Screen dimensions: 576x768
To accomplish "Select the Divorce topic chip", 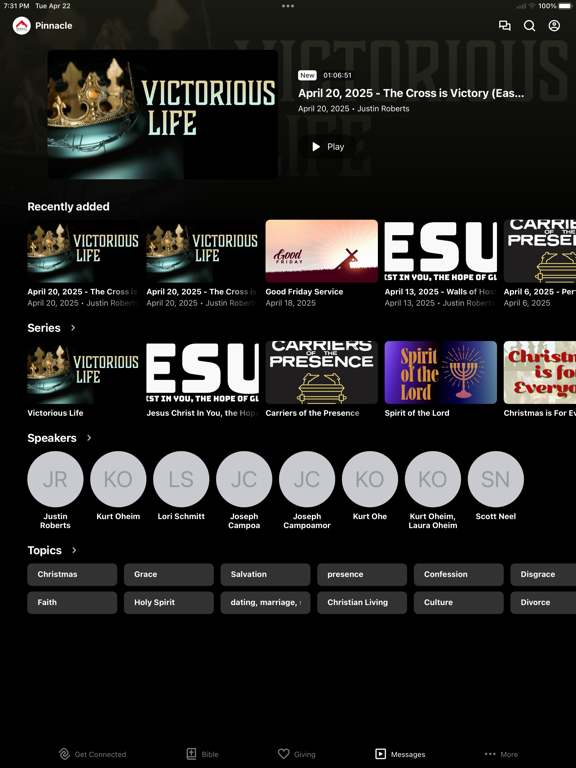I will pos(543,602).
